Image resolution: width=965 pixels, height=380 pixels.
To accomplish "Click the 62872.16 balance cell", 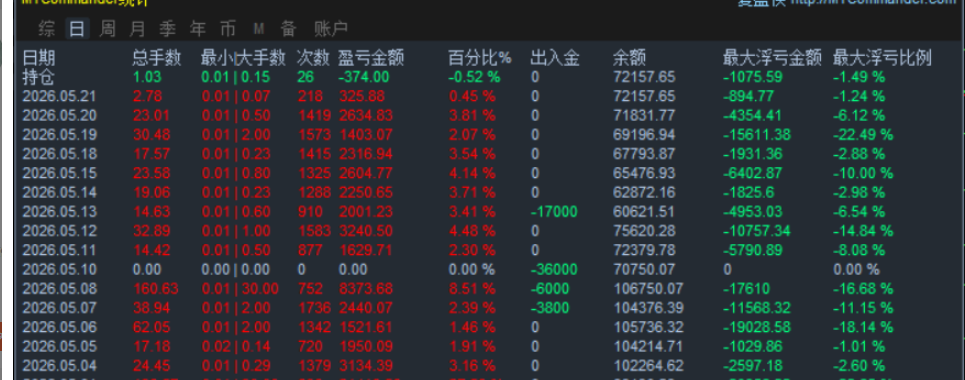I will [644, 192].
